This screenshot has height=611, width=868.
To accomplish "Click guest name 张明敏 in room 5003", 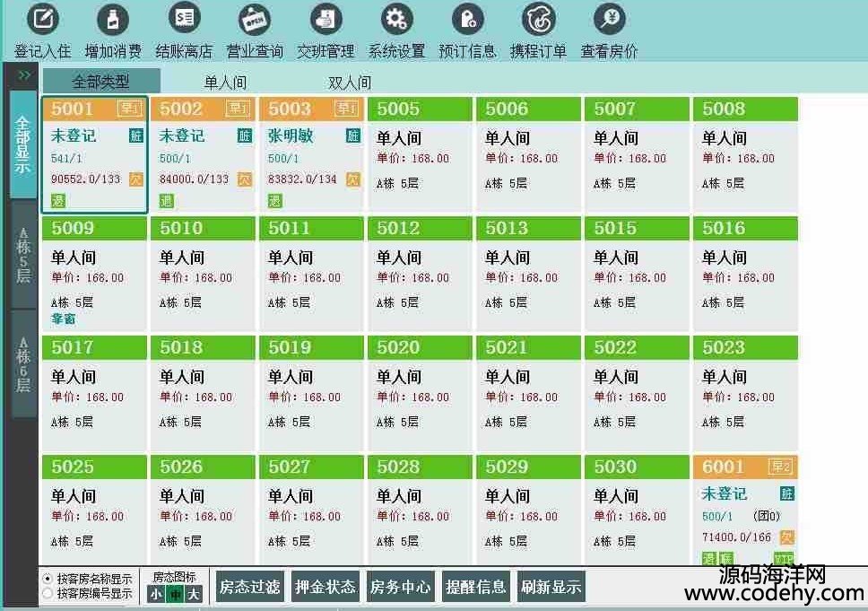I will 291,135.
